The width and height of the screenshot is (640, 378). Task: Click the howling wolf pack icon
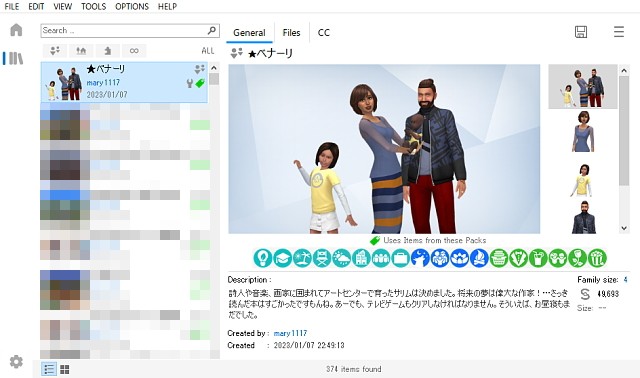point(420,258)
